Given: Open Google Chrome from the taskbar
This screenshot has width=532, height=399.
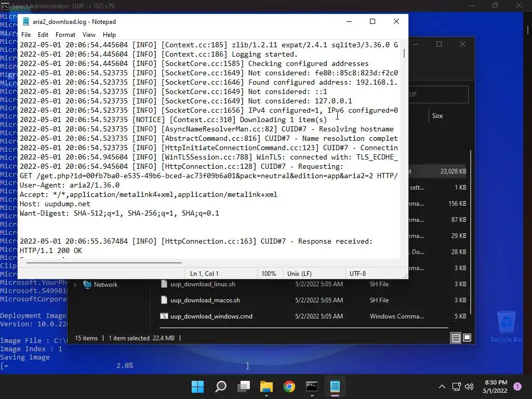Looking at the screenshot, I should pos(289,387).
